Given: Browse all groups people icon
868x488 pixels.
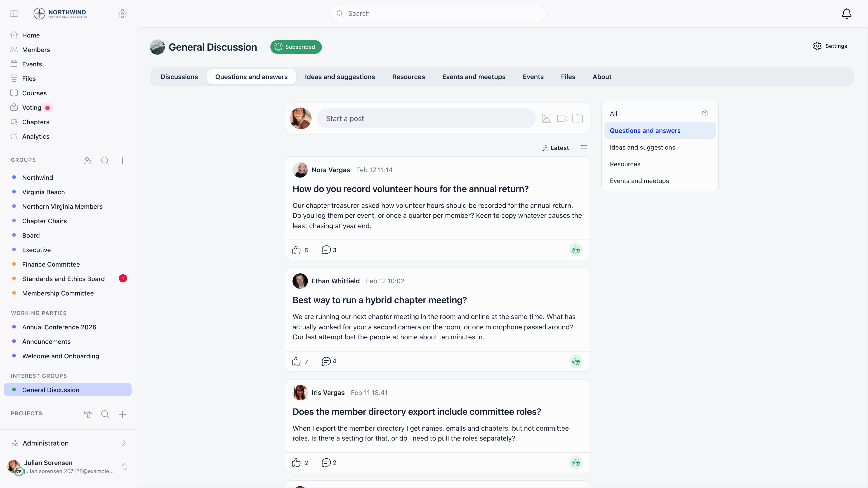Looking at the screenshot, I should click(88, 161).
